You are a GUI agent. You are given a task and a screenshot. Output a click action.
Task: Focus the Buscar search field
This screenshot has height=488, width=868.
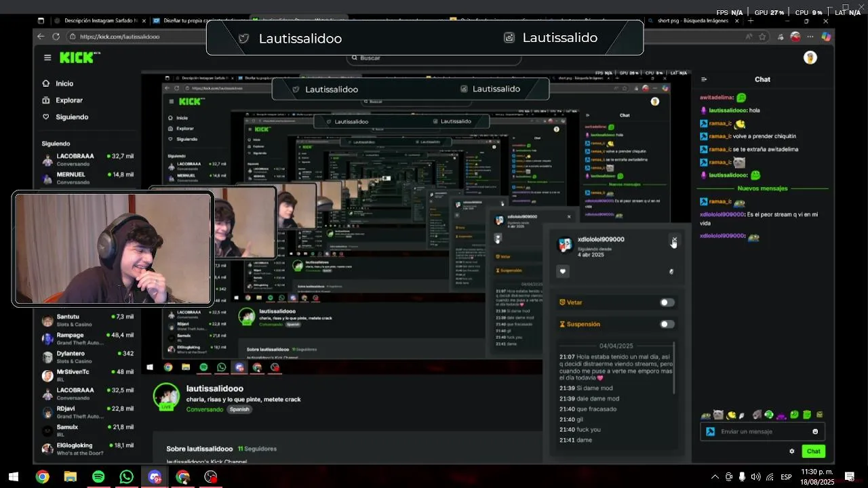click(434, 58)
